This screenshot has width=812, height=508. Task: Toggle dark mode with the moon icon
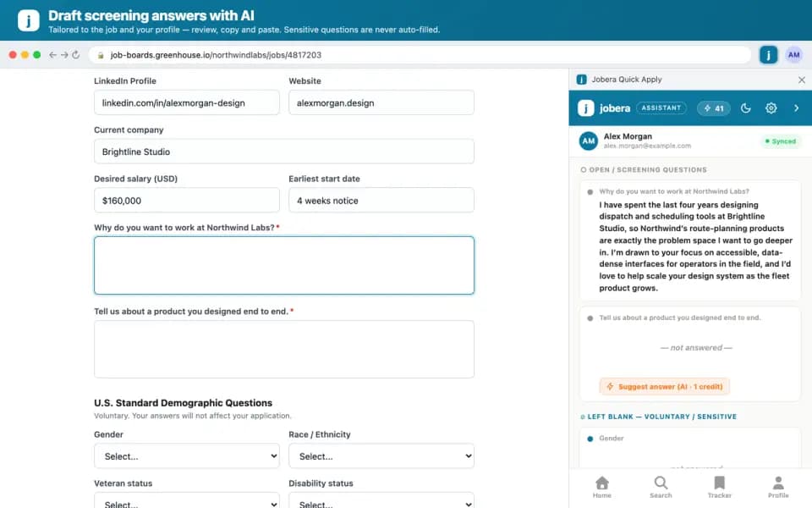[x=745, y=108]
